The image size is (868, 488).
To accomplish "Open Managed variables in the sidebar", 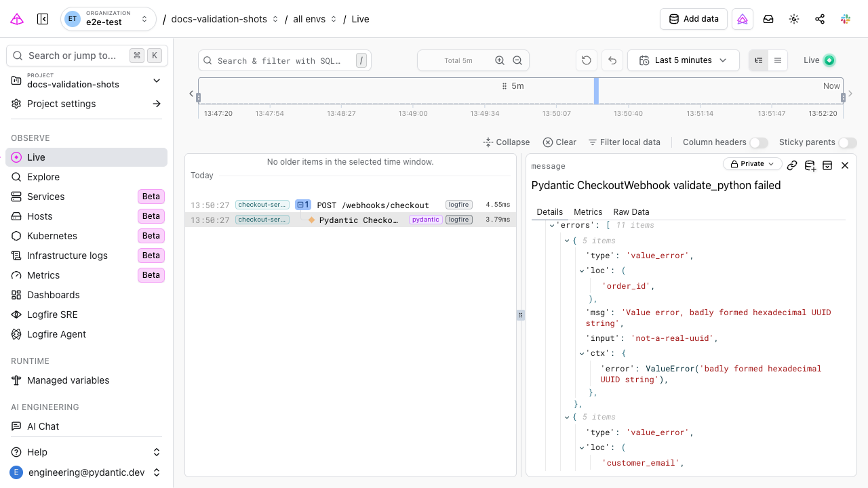I will (x=87, y=380).
